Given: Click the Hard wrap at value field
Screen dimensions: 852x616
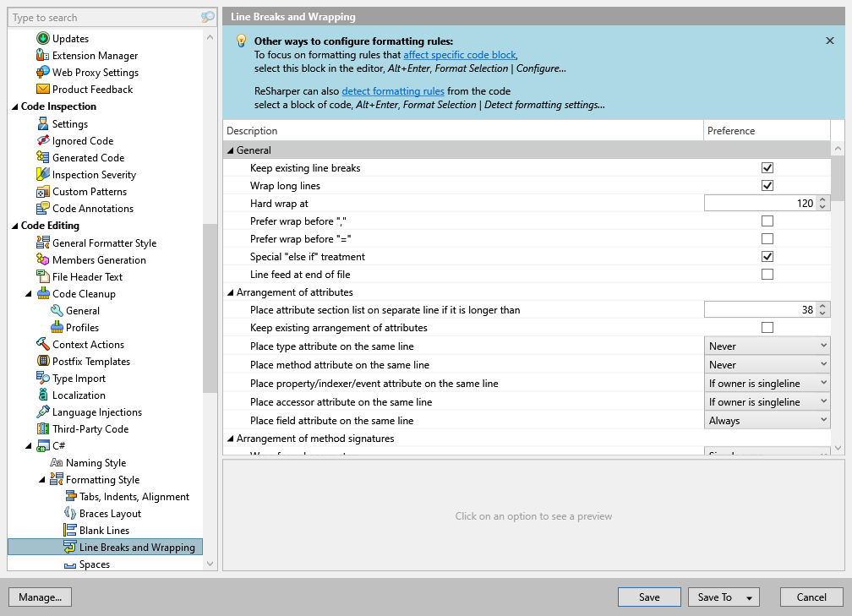Looking at the screenshot, I should tap(759, 204).
